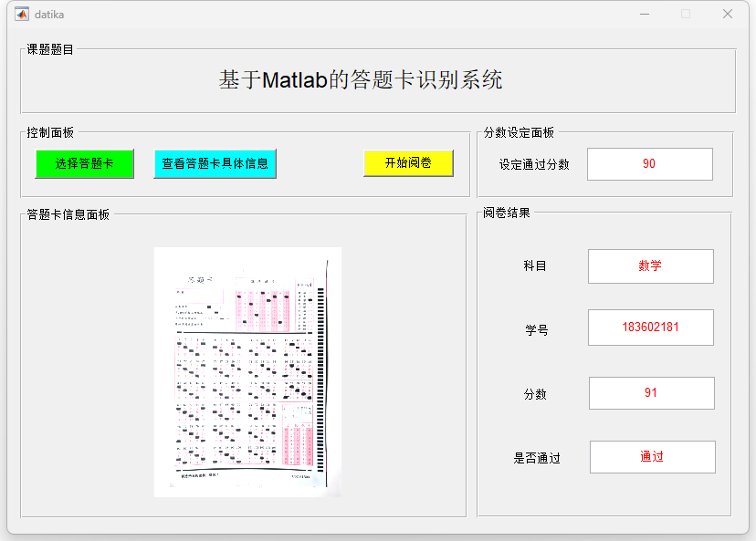Click the 分数 field showing 91

(651, 393)
